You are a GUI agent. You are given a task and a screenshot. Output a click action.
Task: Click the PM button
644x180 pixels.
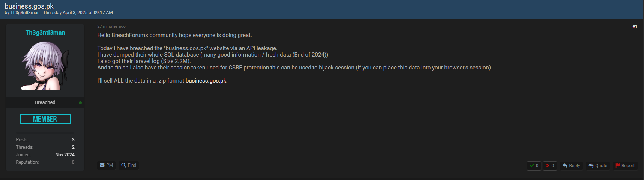click(x=107, y=165)
